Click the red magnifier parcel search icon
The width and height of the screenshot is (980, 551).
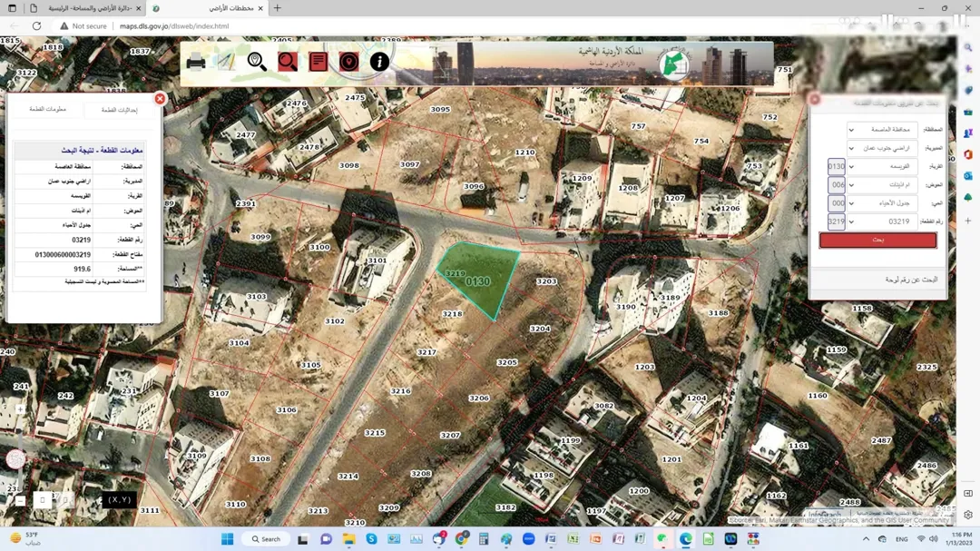point(288,62)
